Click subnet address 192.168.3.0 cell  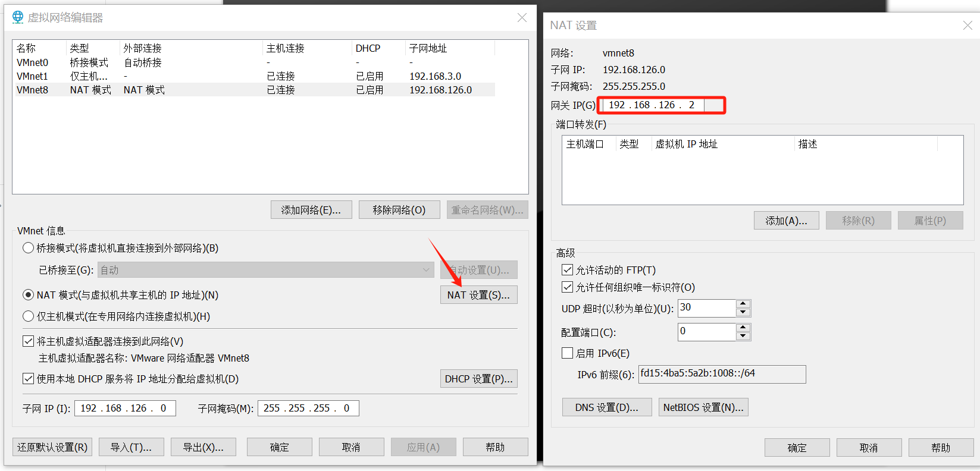(x=436, y=76)
